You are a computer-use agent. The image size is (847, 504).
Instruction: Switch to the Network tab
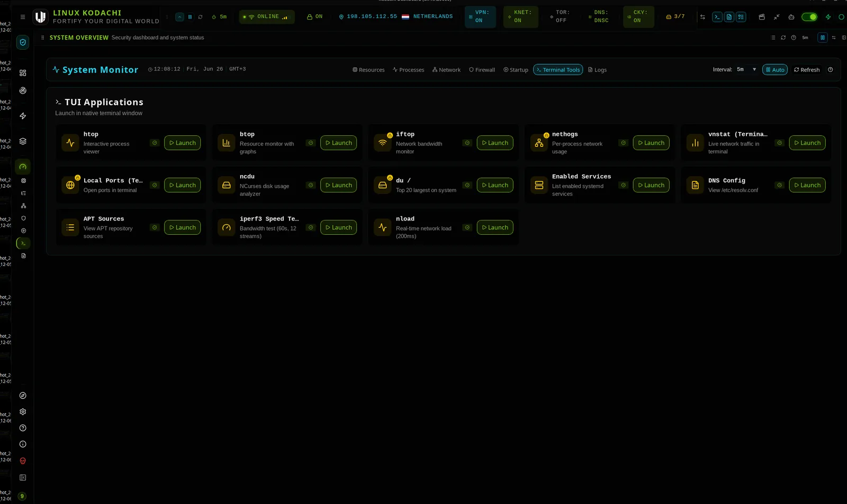(x=446, y=70)
